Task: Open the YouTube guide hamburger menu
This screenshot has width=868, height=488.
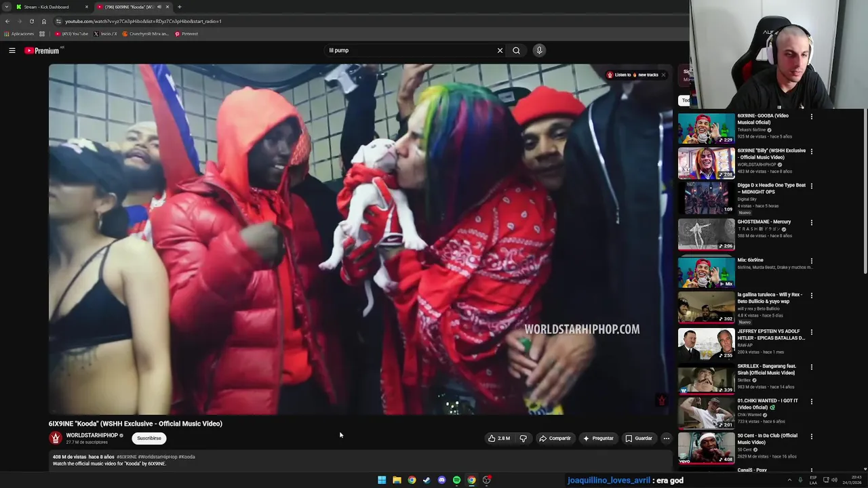Action: [x=12, y=50]
